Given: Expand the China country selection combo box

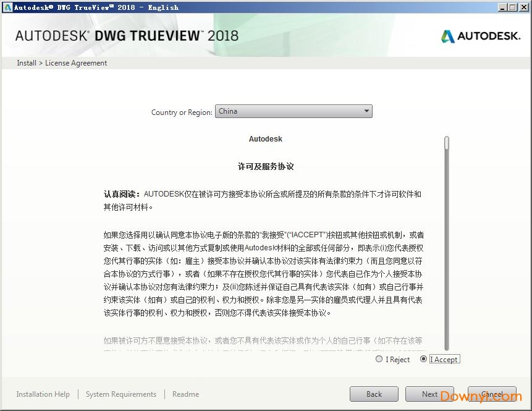Looking at the screenshot, I should [x=293, y=111].
